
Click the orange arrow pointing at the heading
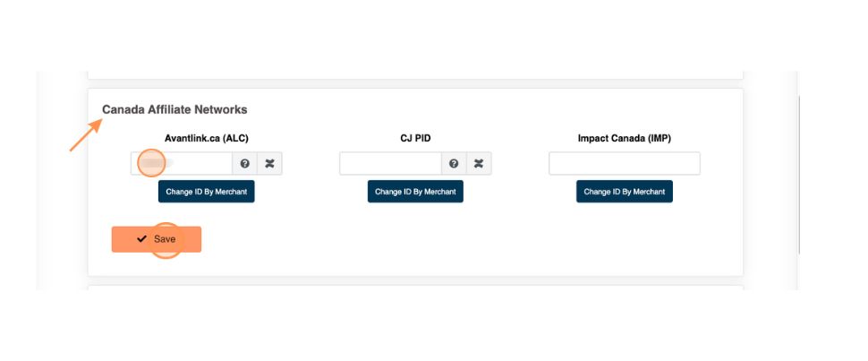point(84,135)
